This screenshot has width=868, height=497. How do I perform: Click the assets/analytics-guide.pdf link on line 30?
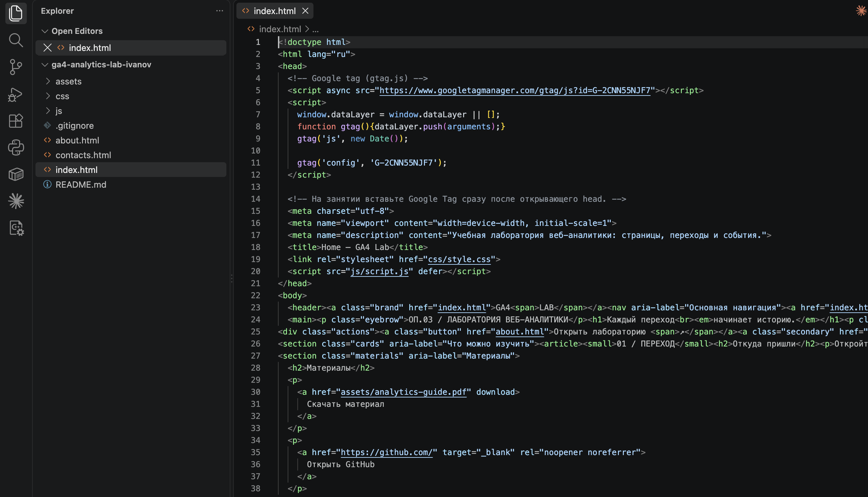(404, 392)
